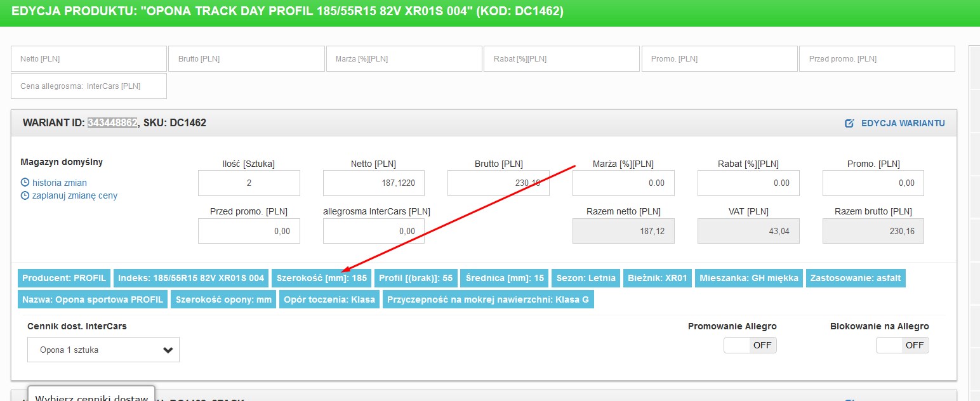Click the Edycja Wariantu link text
The width and height of the screenshot is (980, 401).
coord(903,123)
